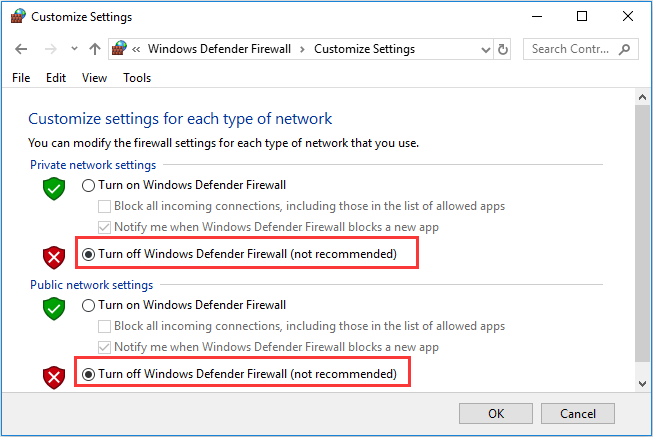Click the Cancel button
653x437 pixels.
pos(578,414)
